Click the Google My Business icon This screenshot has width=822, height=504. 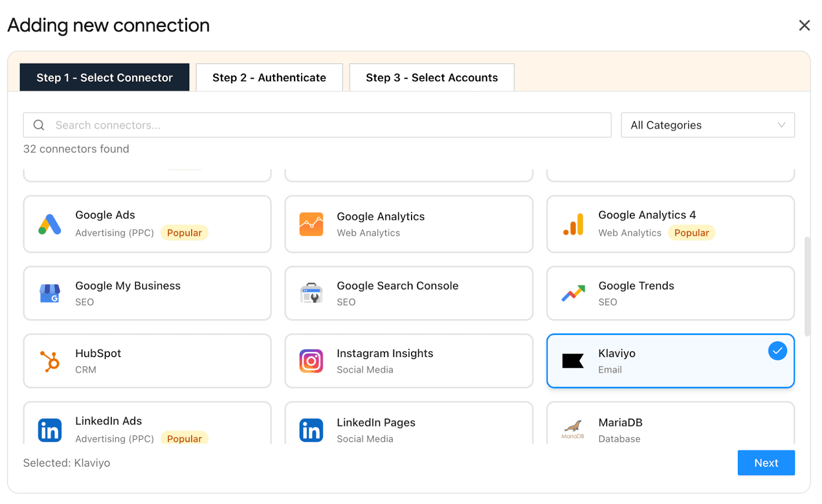click(50, 293)
